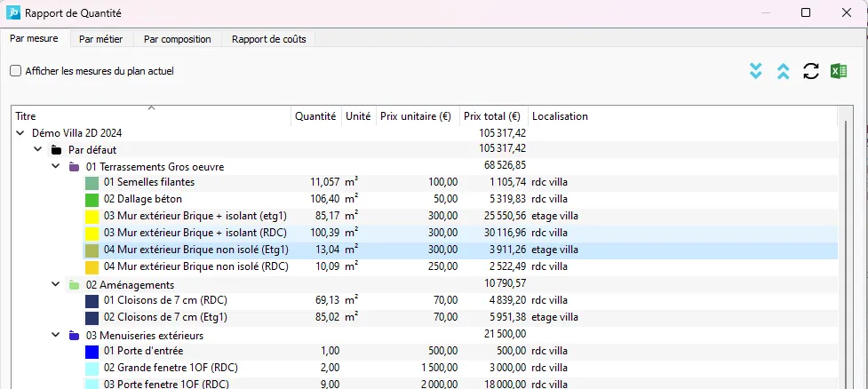Click the collapse all double-chevron icon
The image size is (868, 389).
pyautogui.click(x=783, y=71)
